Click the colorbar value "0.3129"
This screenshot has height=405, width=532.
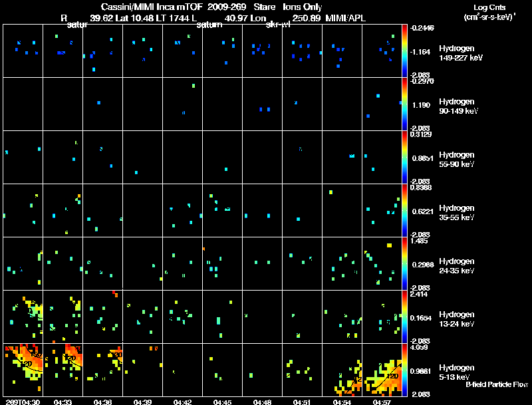[421, 134]
